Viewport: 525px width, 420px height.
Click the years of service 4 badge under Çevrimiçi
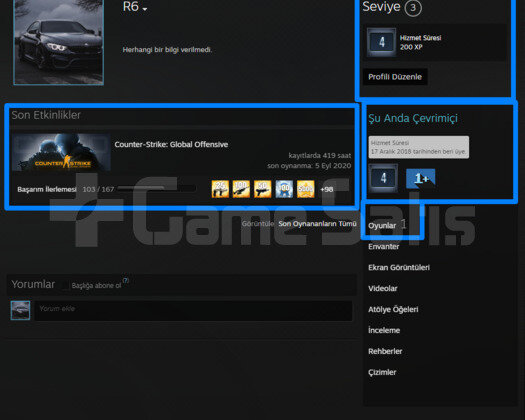[383, 178]
